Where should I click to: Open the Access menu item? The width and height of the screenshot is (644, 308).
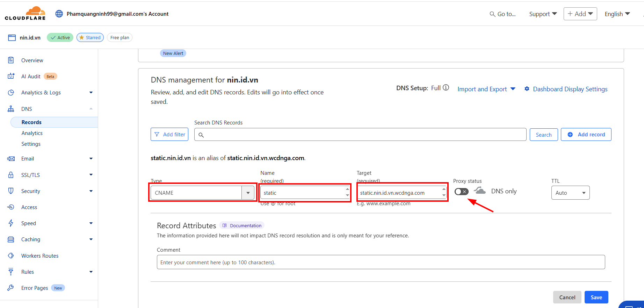29,207
